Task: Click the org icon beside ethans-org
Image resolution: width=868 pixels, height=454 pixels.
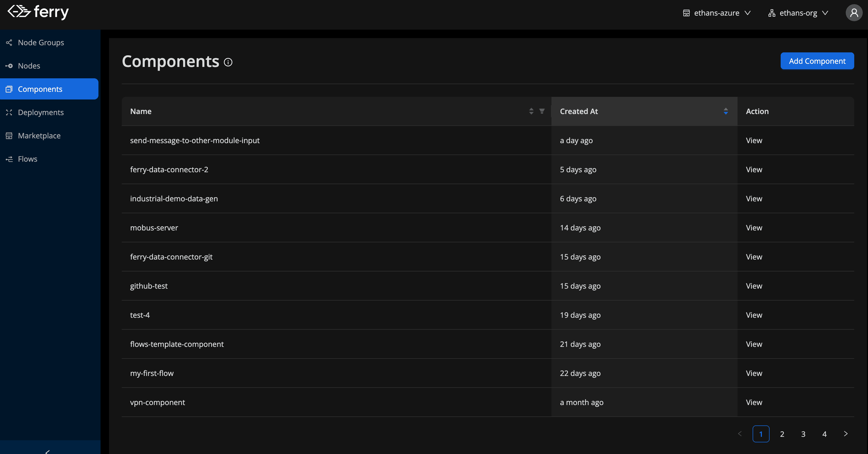Action: click(x=772, y=13)
